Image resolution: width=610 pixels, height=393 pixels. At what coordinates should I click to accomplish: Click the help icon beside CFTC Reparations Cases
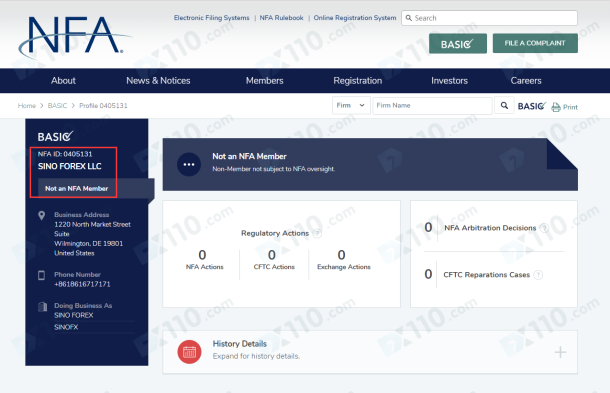[x=538, y=275]
